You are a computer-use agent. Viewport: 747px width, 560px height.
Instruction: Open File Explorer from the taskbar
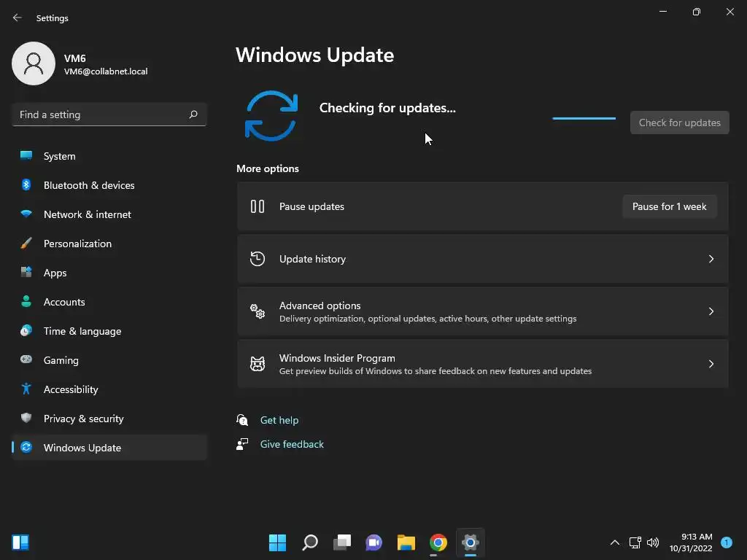coord(406,542)
